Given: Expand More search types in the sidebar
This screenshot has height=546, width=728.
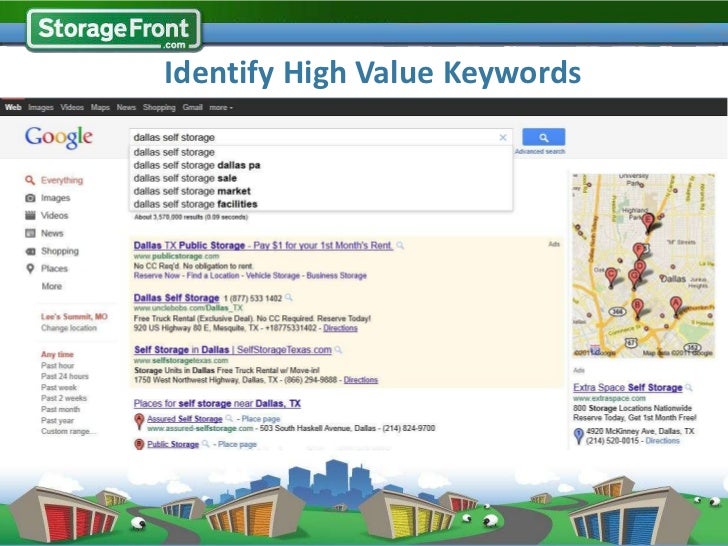Looking at the screenshot, I should 52,286.
